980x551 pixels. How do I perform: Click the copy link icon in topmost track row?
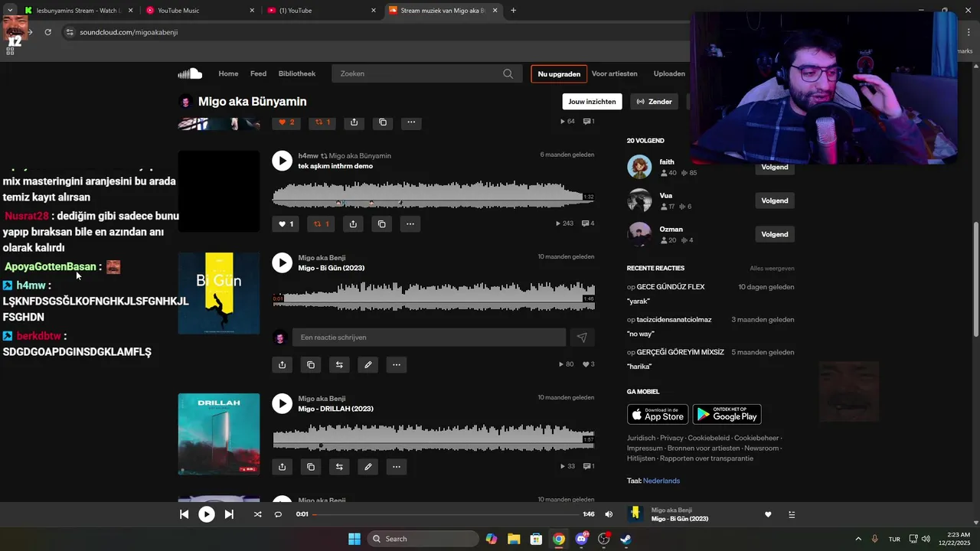(x=383, y=122)
